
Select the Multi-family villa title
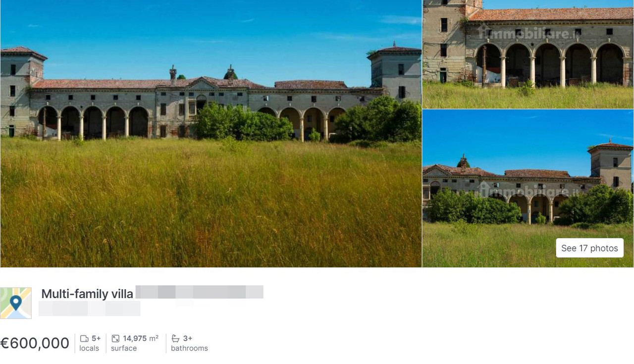(x=87, y=294)
